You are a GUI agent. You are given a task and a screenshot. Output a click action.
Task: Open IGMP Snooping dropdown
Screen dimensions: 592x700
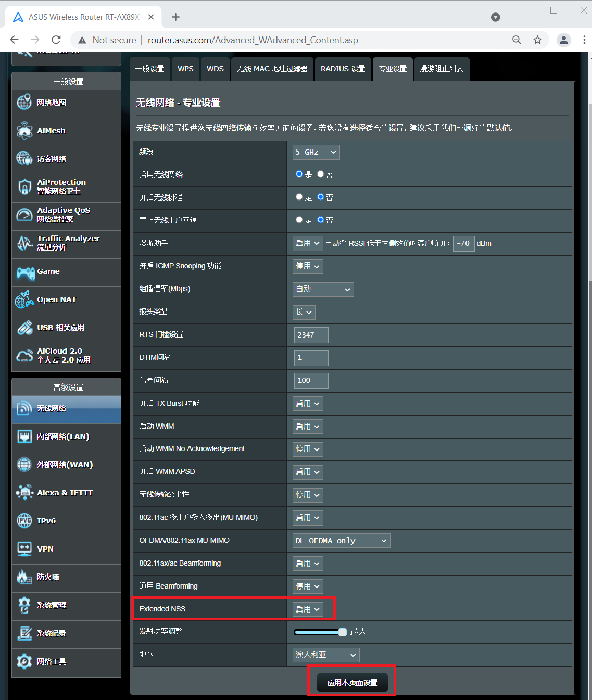point(308,266)
